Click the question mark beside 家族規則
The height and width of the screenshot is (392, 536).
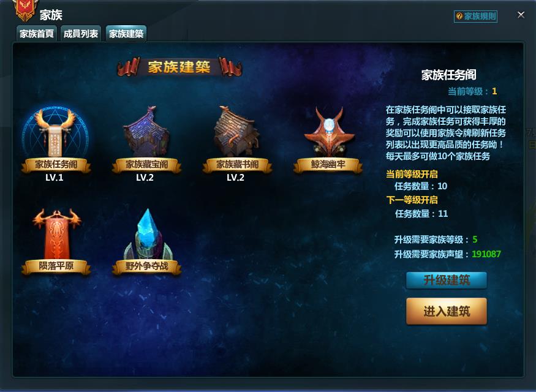pos(459,16)
